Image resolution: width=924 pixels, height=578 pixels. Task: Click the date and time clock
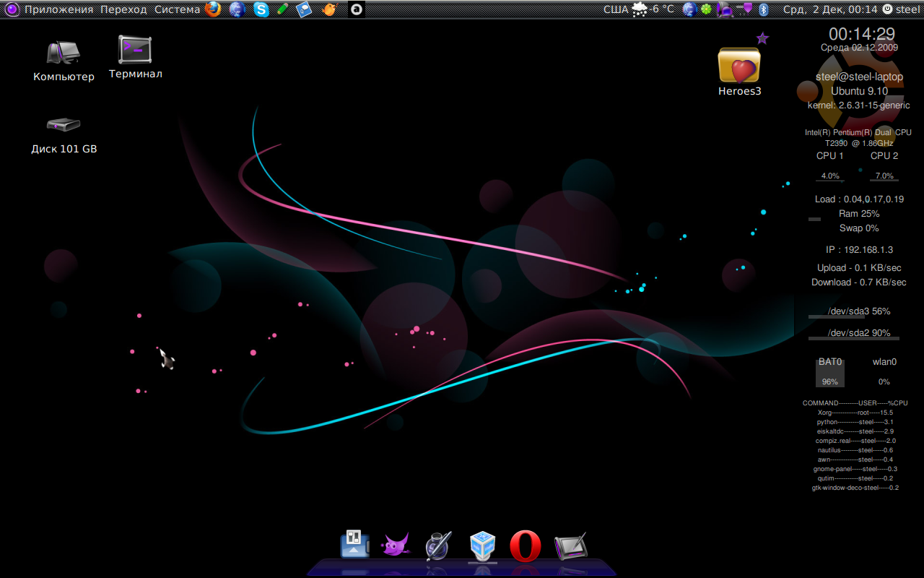[829, 9]
